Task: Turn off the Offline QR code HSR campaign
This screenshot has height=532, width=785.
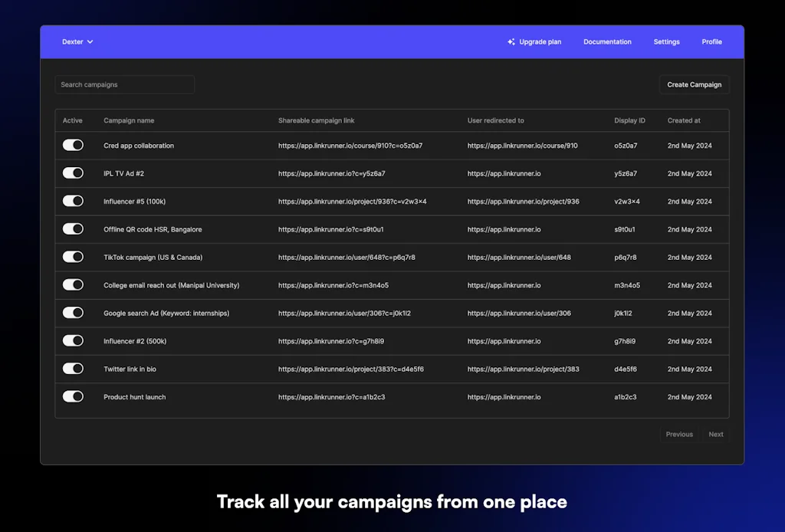Action: point(73,228)
